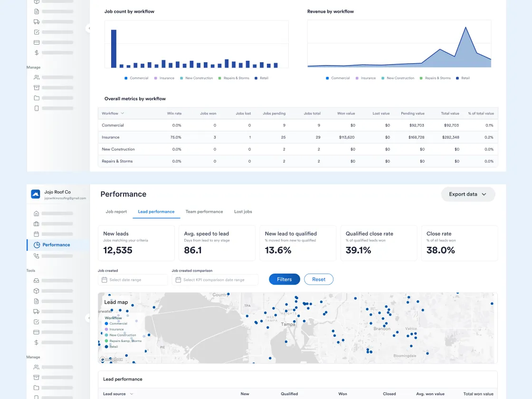The width and height of the screenshot is (532, 399).
Task: Toggle New Construction legend in Job count chart
Action: [x=197, y=78]
